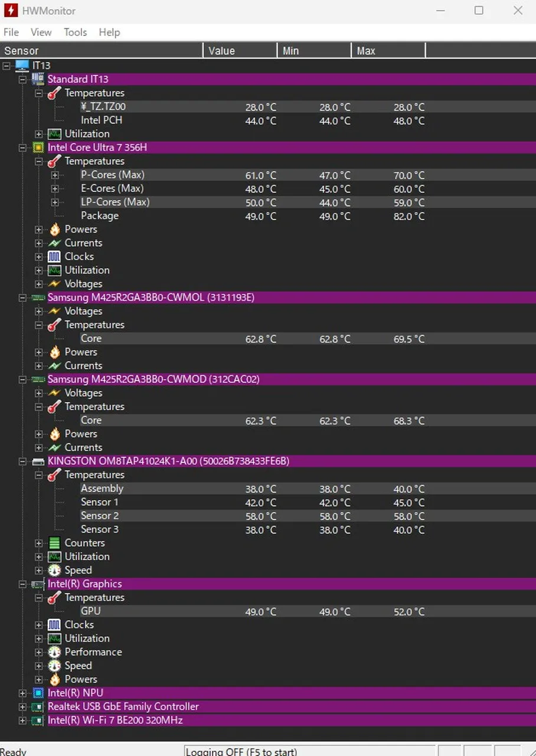Click thermometer icon under Standard IT13
The image size is (536, 756).
pos(54,93)
